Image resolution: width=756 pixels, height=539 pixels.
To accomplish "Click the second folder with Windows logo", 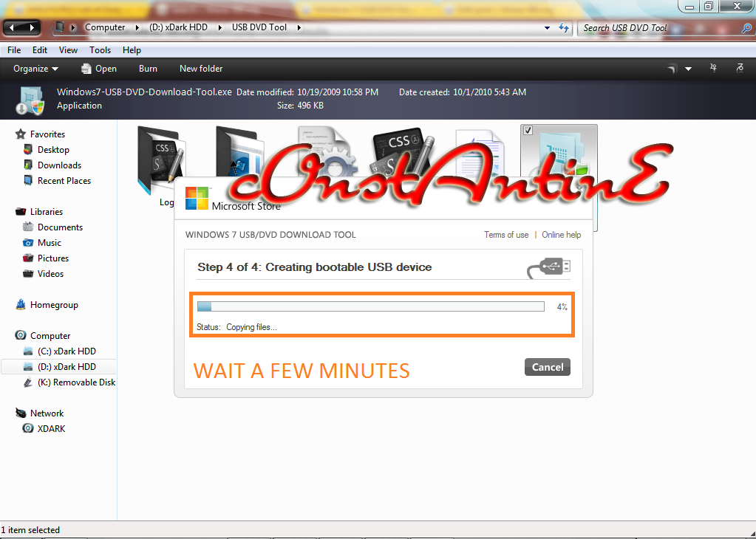I will point(239,151).
